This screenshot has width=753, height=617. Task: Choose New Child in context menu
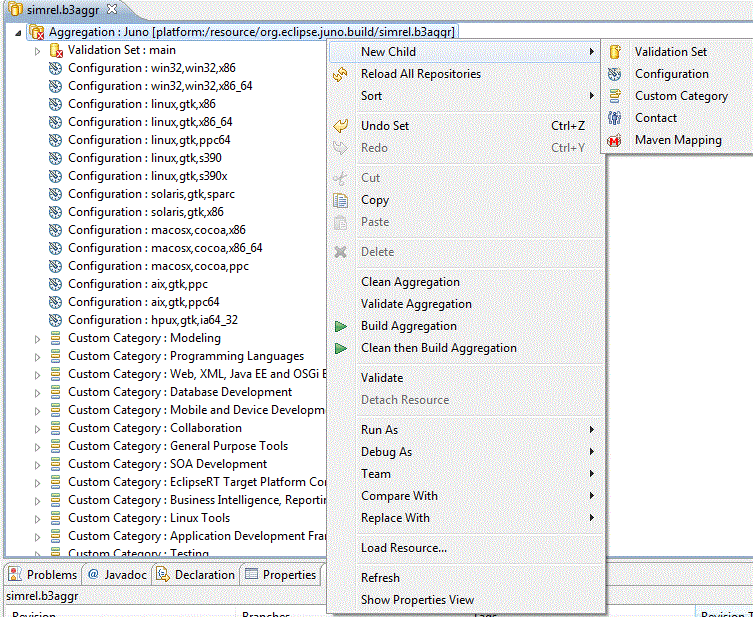click(x=463, y=52)
